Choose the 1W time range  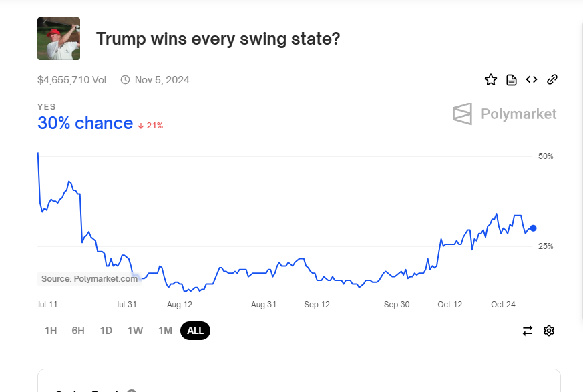tap(135, 331)
